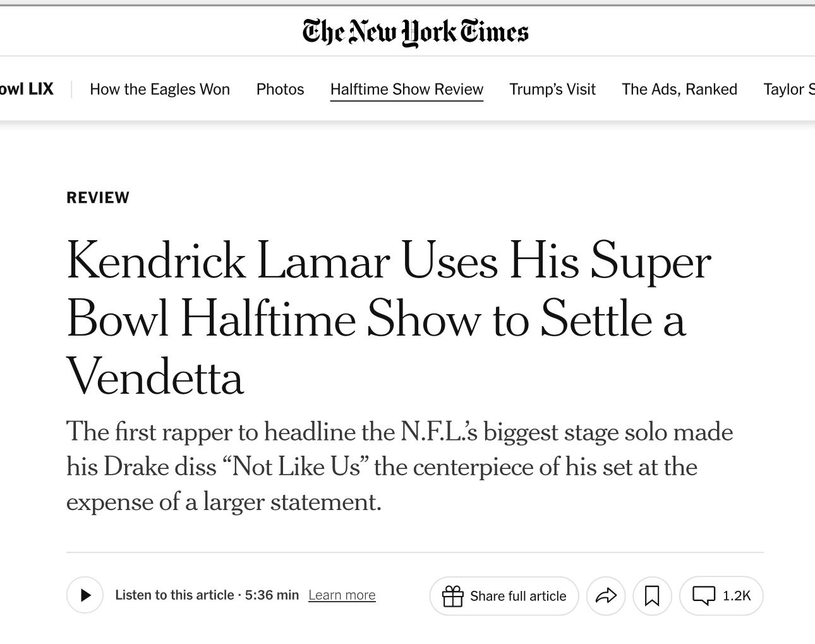Viewport: 815px width, 644px height.
Task: Click the gift icon to share article
Action: (452, 596)
